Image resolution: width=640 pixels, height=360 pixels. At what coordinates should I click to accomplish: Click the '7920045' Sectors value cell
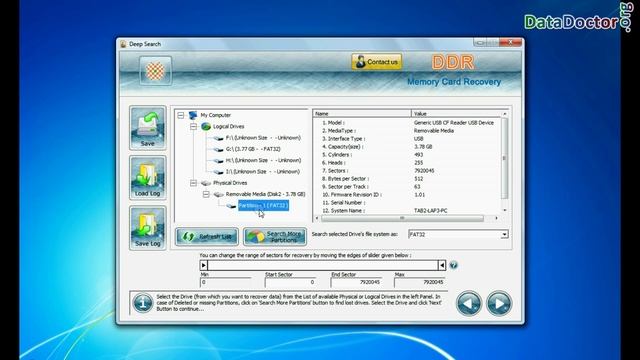point(424,171)
